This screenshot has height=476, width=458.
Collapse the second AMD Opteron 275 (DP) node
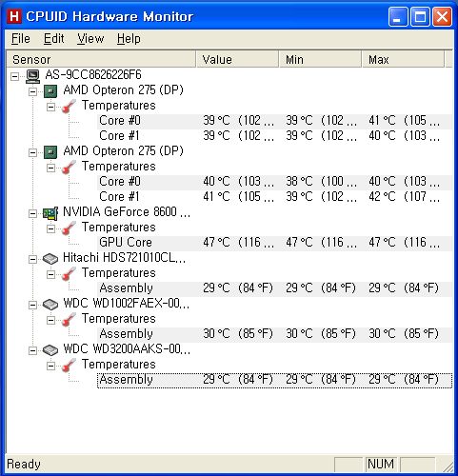point(32,152)
